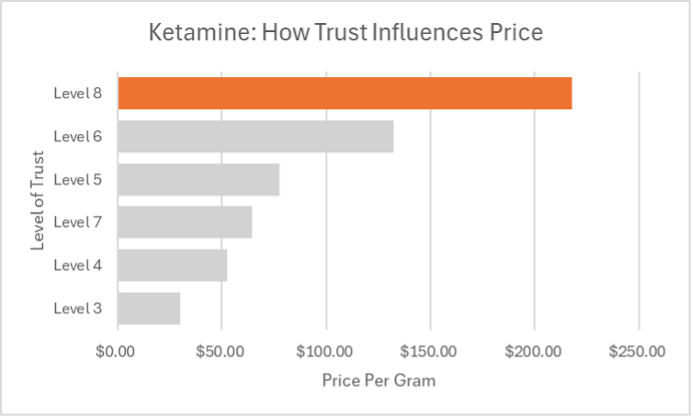
Task: Click the "Level of Trust" axis title
Action: tap(38, 200)
